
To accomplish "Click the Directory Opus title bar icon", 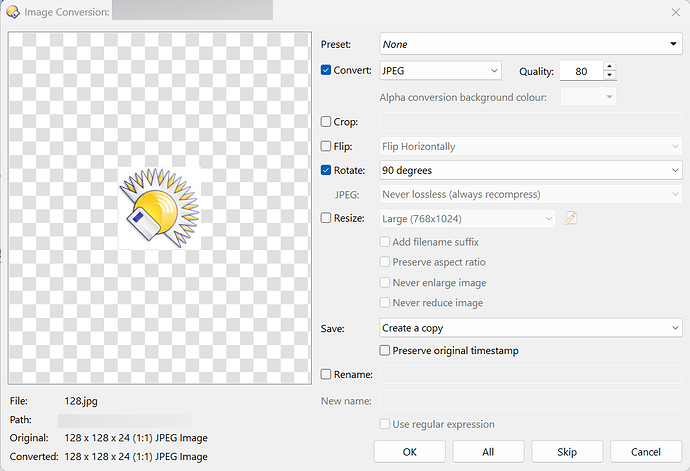I will (x=13, y=12).
